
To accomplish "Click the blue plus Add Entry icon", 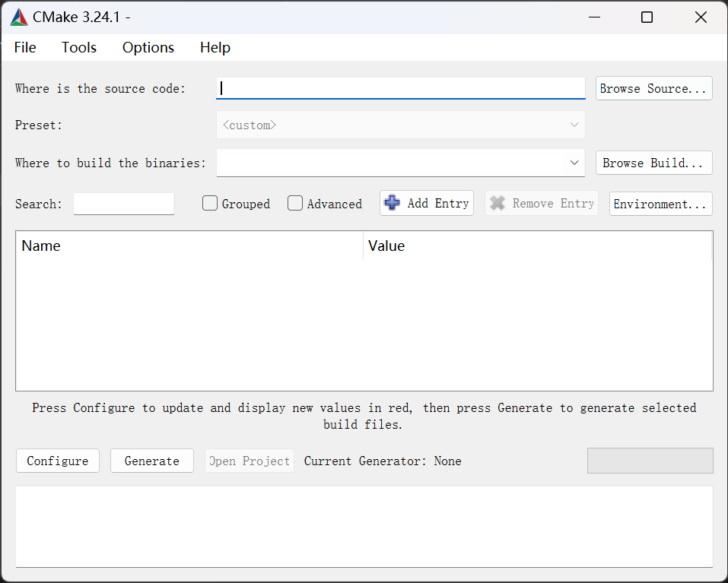I will (x=393, y=203).
